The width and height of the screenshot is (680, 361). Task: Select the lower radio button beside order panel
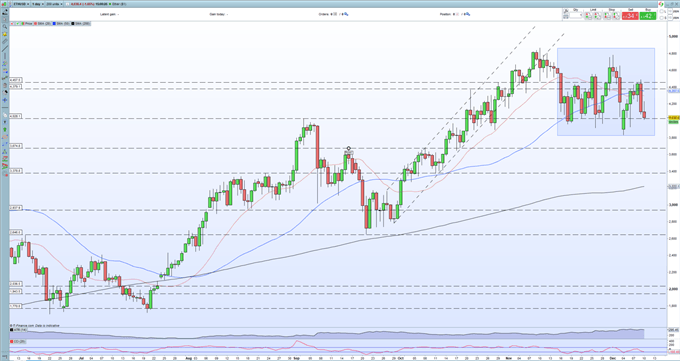[x=661, y=18]
